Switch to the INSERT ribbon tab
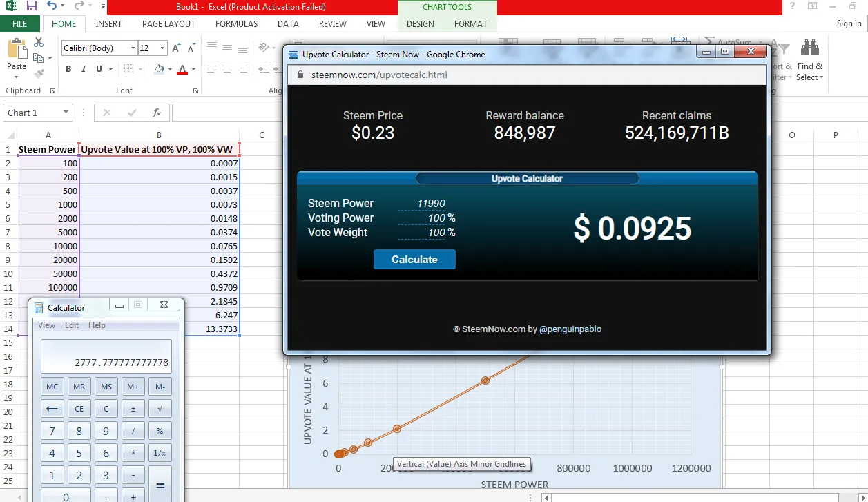 point(108,23)
